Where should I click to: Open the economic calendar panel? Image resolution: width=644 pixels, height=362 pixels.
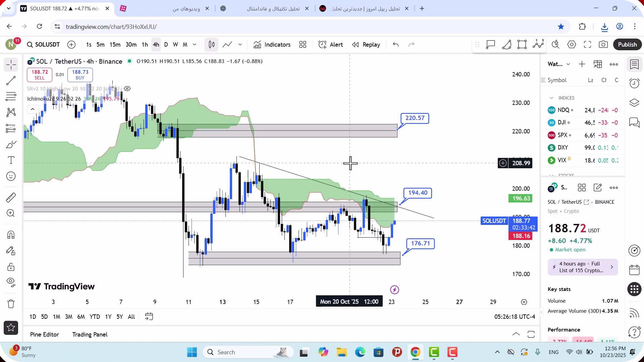[634, 270]
